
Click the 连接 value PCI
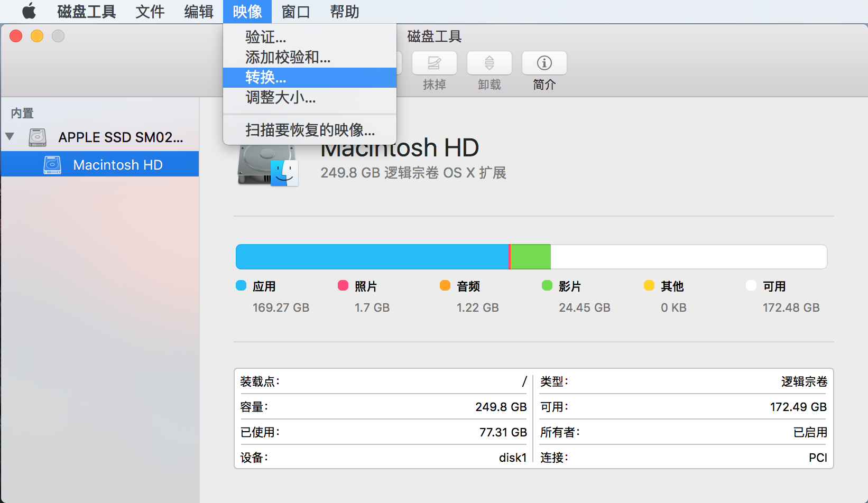coord(818,458)
